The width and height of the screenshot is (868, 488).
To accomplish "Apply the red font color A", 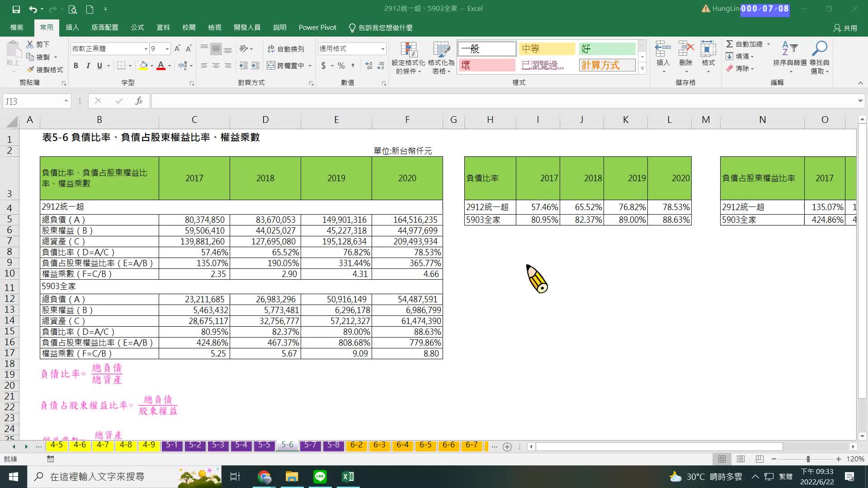I will pyautogui.click(x=160, y=66).
